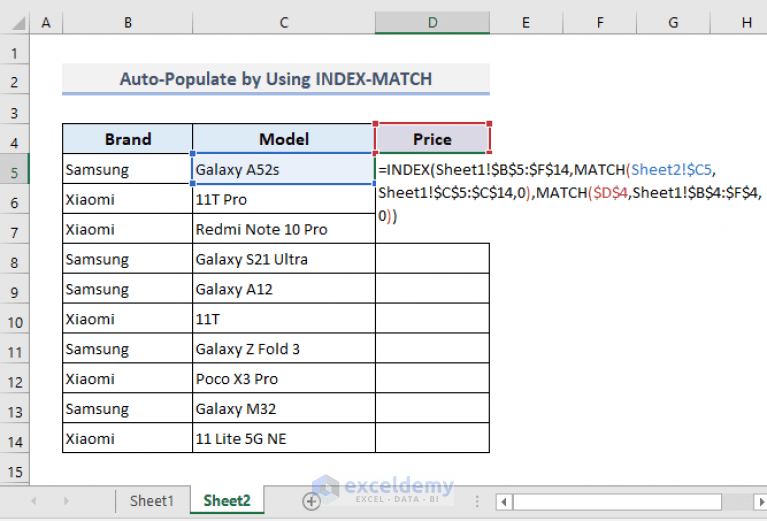Viewport: 767px width, 521px height.
Task: Click the 'Brand' header cell
Action: point(128,139)
